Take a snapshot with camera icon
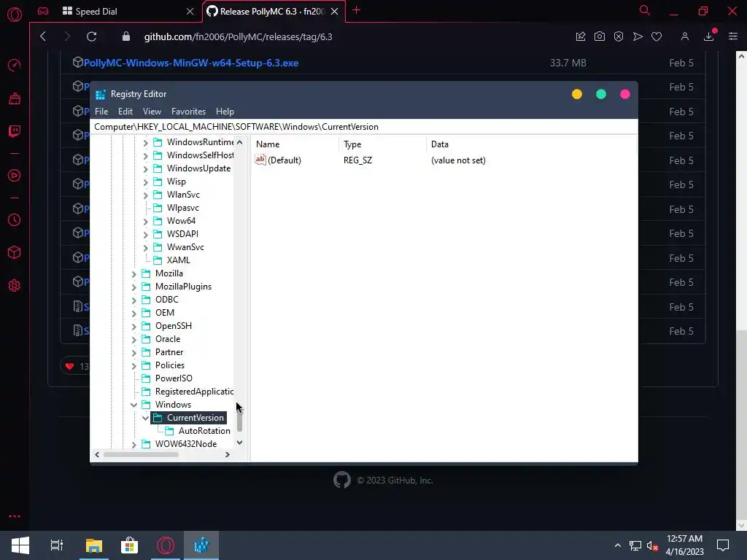 (600, 36)
